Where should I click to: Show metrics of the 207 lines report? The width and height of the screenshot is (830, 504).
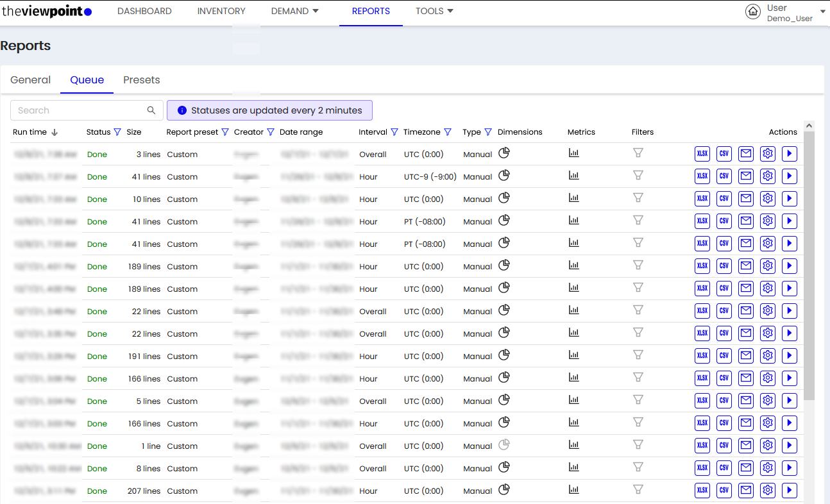[574, 489]
